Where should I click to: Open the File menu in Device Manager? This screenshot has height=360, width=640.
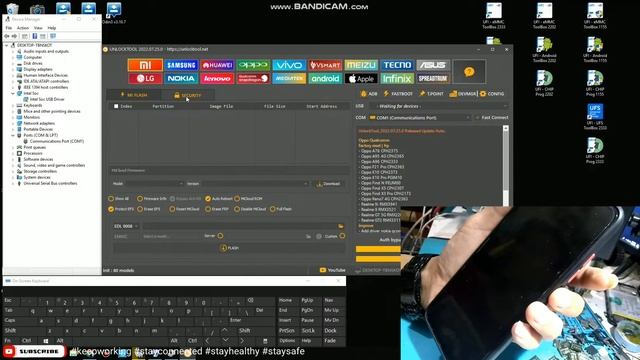(x=9, y=28)
